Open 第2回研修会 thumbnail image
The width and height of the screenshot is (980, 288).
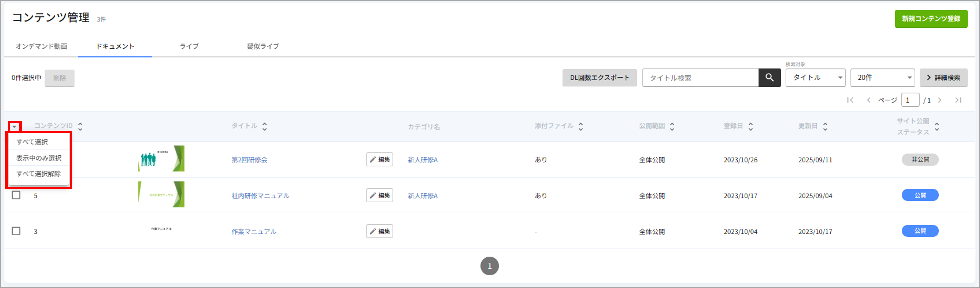pyautogui.click(x=161, y=158)
